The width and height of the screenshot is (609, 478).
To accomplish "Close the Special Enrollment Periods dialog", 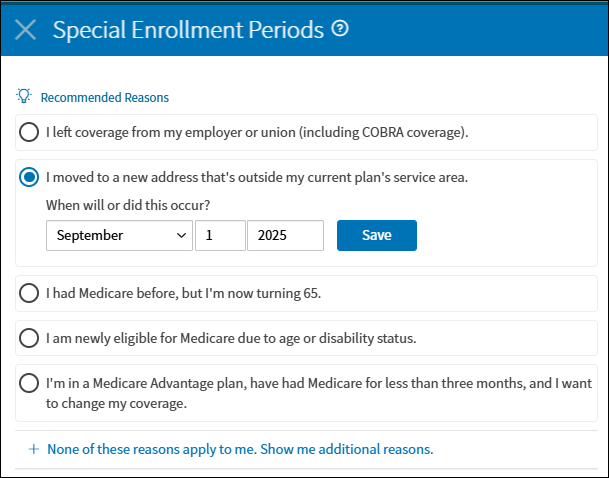I will pos(26,30).
